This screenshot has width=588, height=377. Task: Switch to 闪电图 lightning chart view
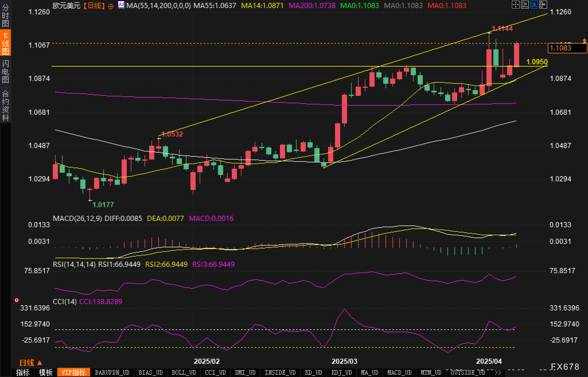[5, 72]
